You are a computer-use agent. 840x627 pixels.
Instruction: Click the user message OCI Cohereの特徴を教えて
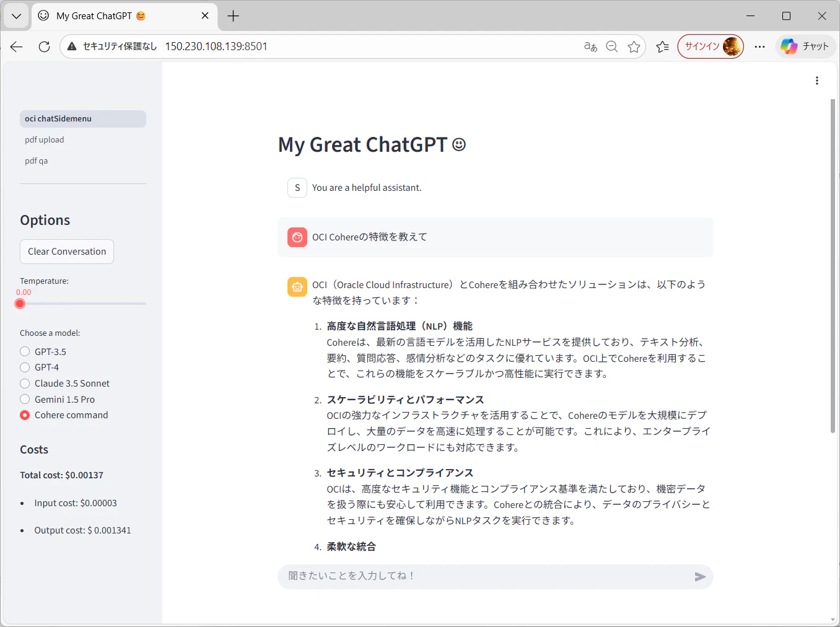coord(370,237)
